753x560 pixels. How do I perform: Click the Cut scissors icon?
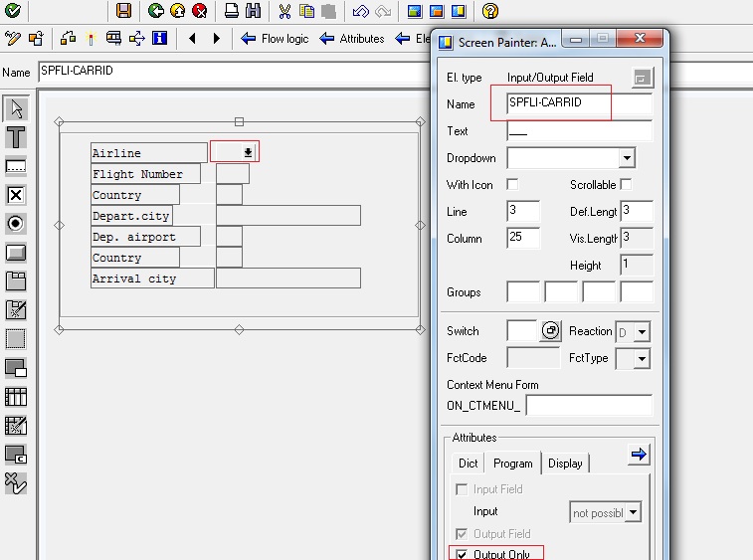(284, 11)
